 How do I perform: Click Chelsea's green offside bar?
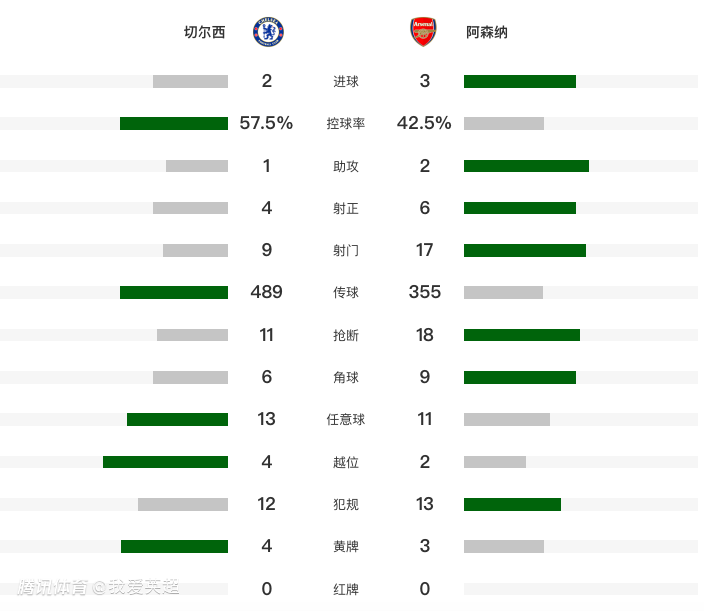click(165, 461)
